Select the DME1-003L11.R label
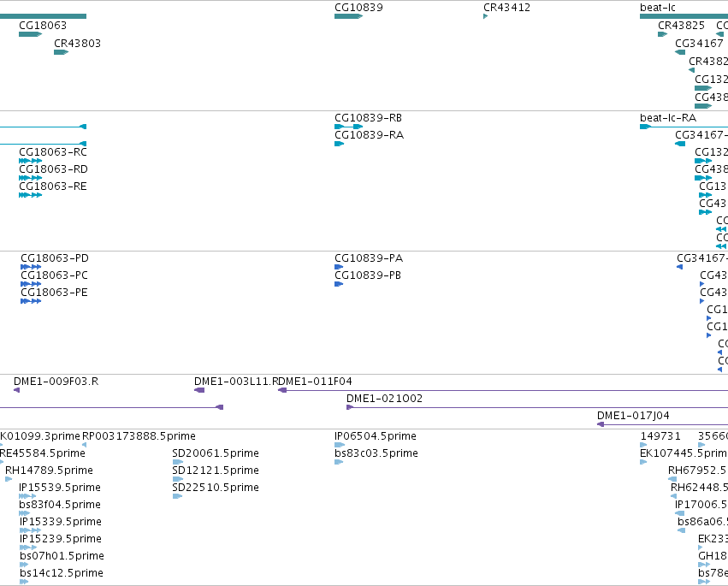 (x=237, y=382)
